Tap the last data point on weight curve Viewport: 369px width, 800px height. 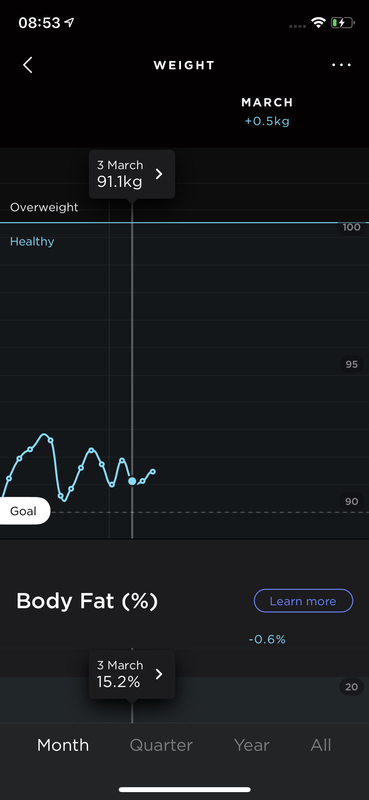click(153, 471)
